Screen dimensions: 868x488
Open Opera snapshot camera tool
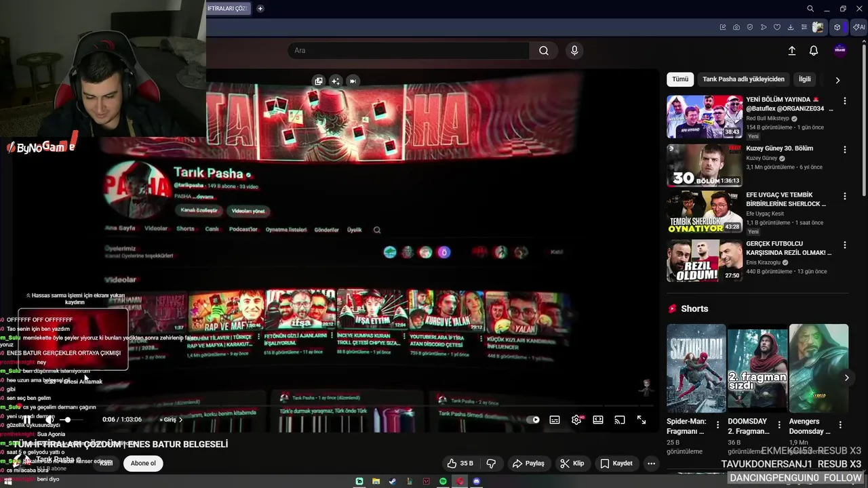click(736, 27)
